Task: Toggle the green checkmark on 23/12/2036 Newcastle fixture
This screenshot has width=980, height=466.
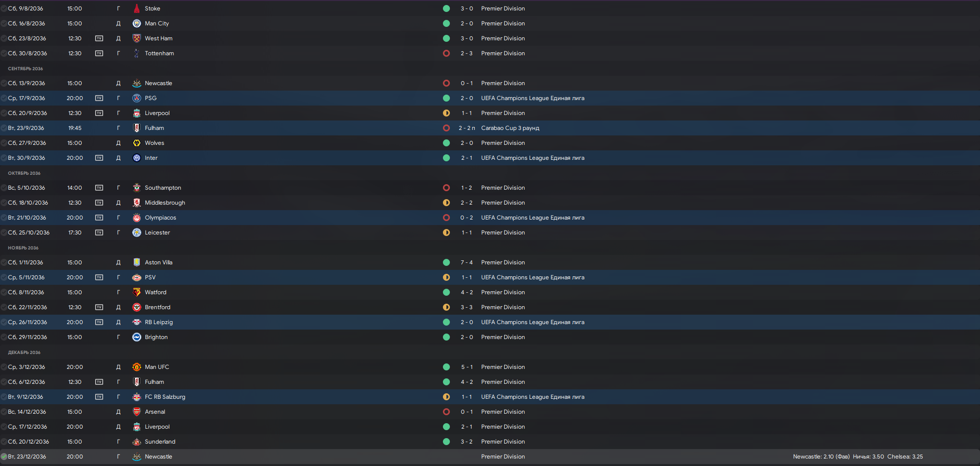Action: click(4, 457)
